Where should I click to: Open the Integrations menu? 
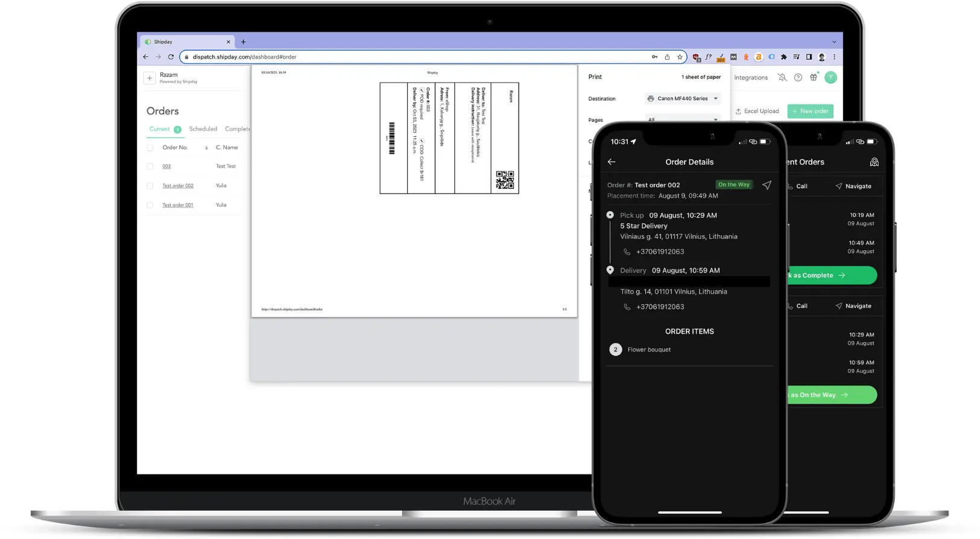pos(751,78)
